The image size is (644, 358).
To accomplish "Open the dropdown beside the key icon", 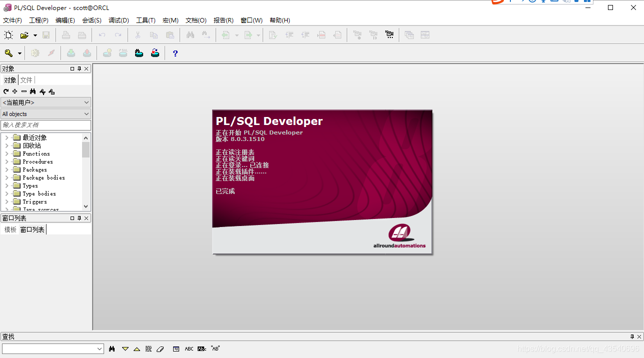I will [20, 53].
